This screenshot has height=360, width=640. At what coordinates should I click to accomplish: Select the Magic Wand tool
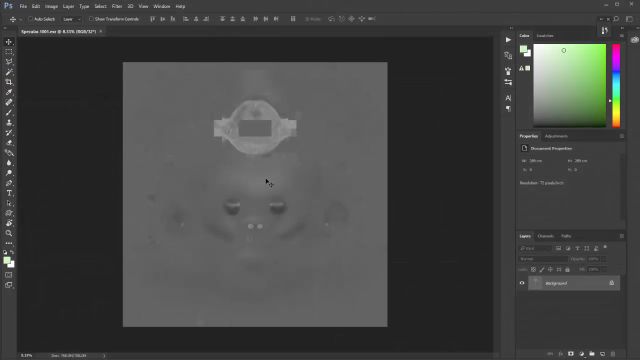[x=9, y=72]
